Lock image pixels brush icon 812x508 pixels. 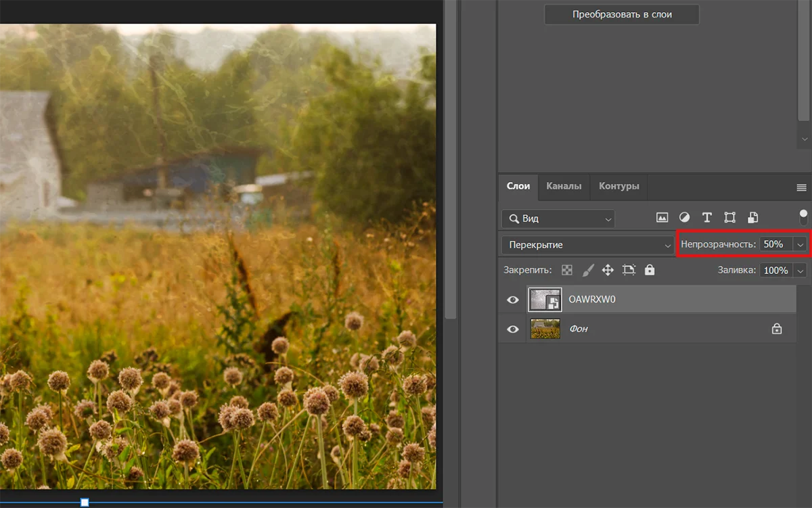[588, 270]
